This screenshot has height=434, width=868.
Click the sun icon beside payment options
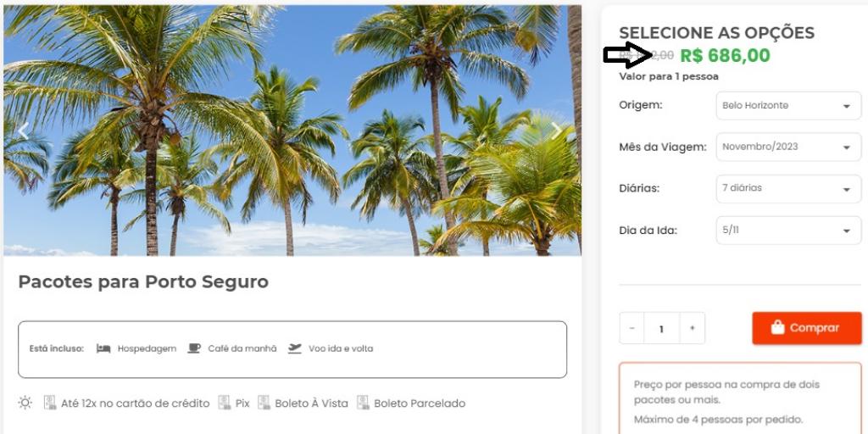pyautogui.click(x=25, y=403)
